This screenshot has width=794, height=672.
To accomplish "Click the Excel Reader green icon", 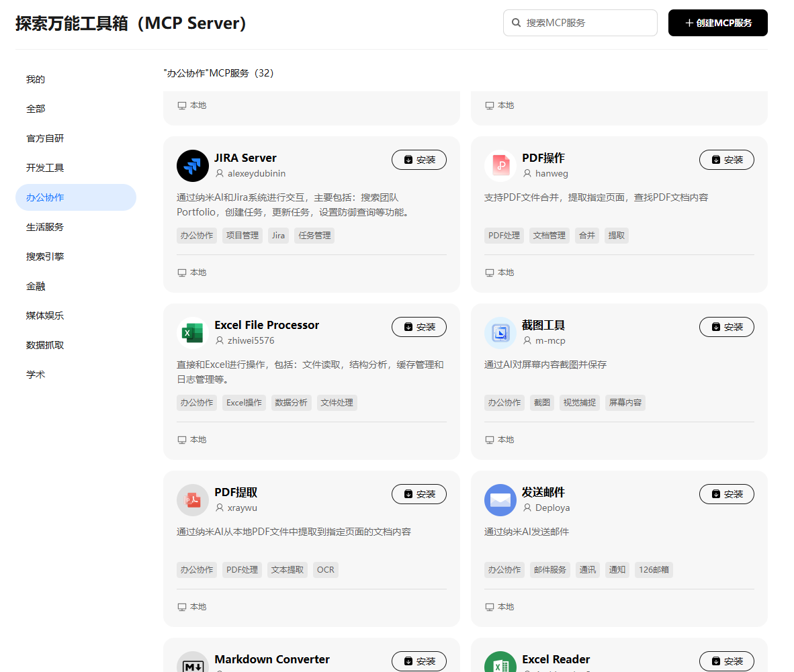I will [500, 662].
